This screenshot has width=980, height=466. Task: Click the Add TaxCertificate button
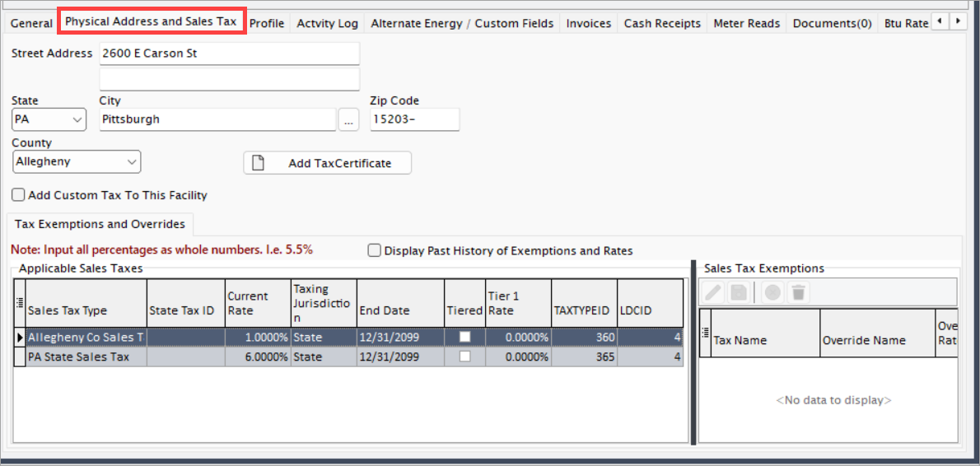click(x=328, y=163)
